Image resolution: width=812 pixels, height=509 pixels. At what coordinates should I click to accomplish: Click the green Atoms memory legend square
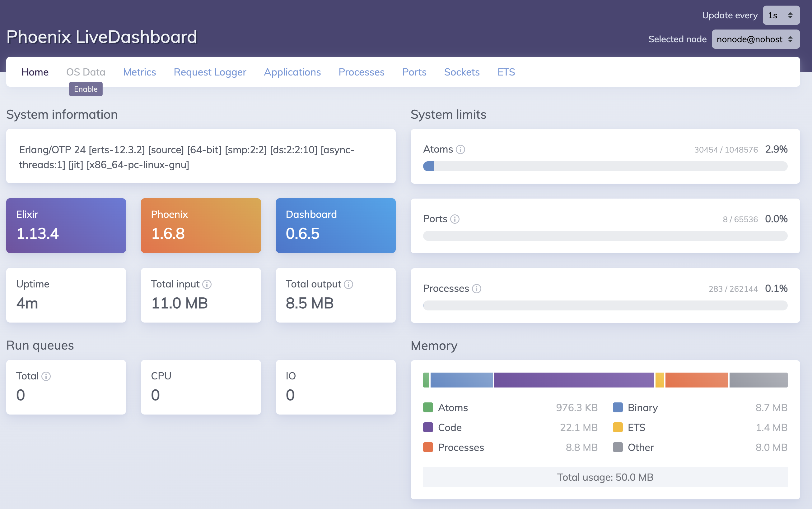(427, 408)
